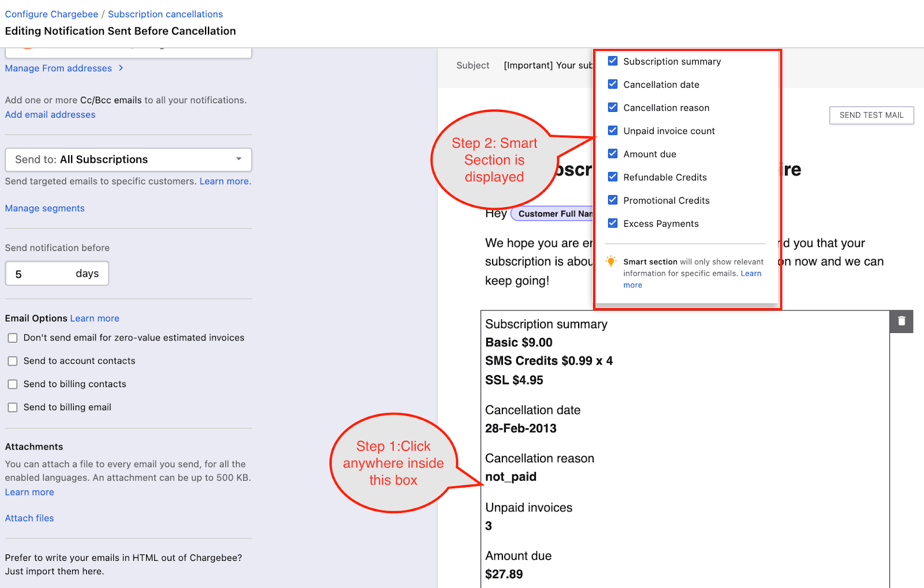Viewport: 924px width, 588px height.
Task: Enable Send to billing contacts option
Action: click(13, 384)
